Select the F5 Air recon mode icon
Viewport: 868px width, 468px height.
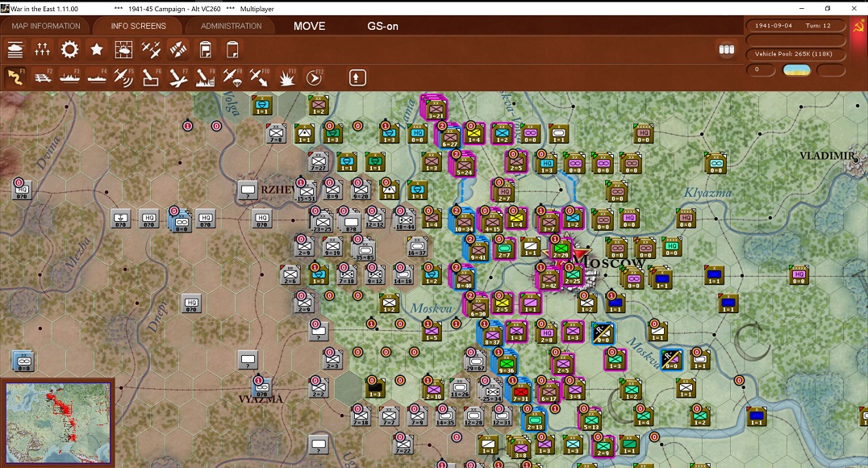123,77
